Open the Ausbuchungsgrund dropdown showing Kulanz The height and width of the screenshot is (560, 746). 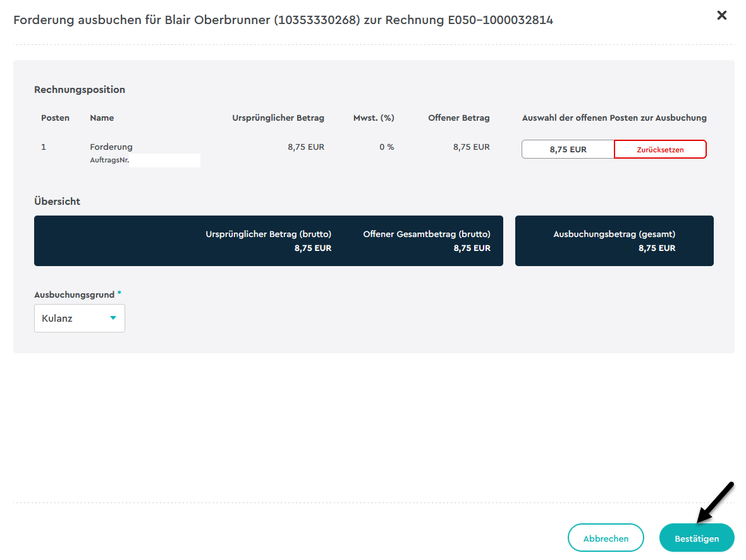pos(80,319)
